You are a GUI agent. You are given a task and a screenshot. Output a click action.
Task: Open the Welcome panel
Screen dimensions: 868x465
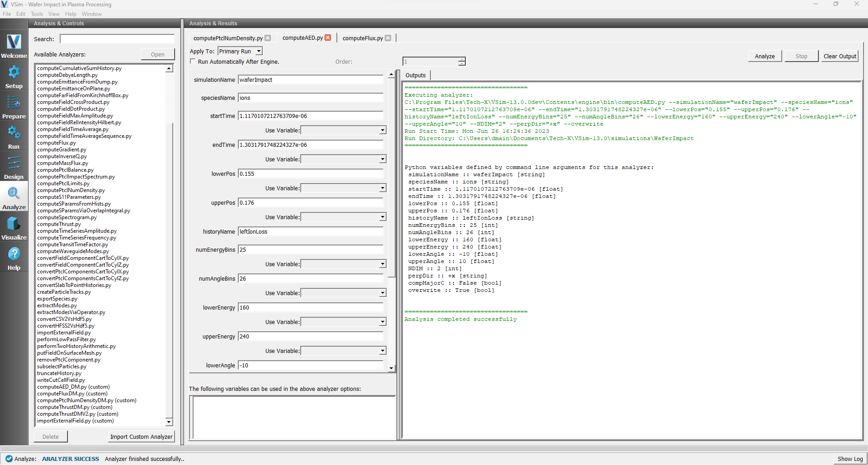pyautogui.click(x=14, y=46)
